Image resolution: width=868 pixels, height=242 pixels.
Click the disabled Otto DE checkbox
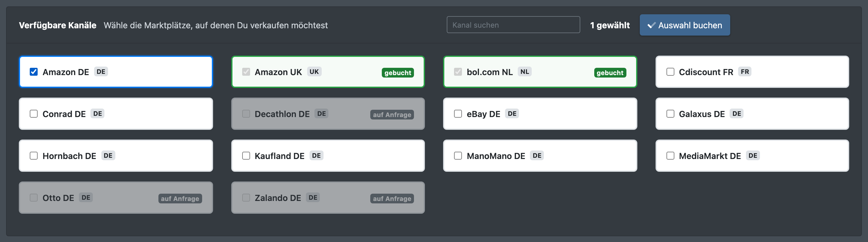[34, 197]
